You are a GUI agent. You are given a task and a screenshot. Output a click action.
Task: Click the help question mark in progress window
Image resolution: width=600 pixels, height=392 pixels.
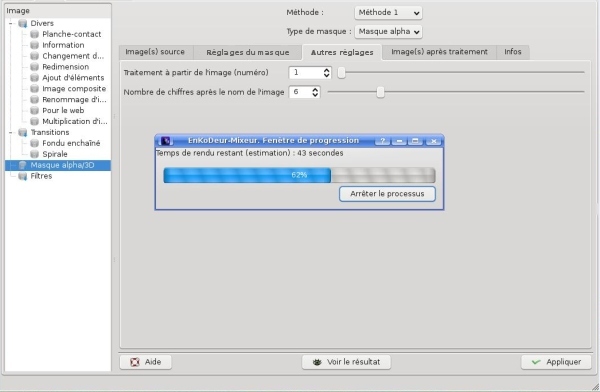tap(382, 141)
